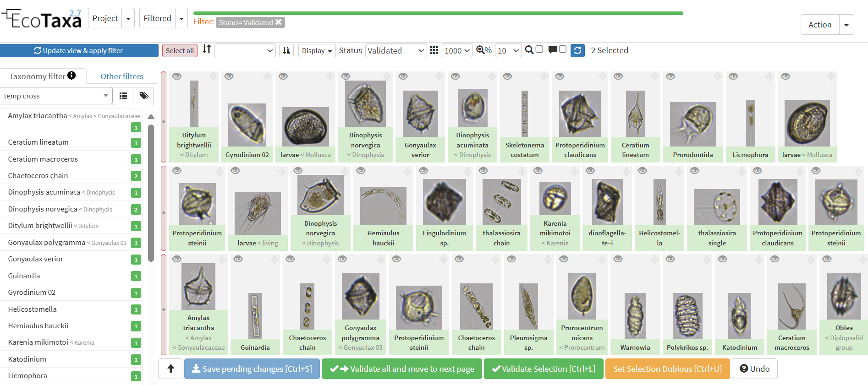Open the Action dropdown arrow
This screenshot has width=868, height=385.
[x=846, y=25]
